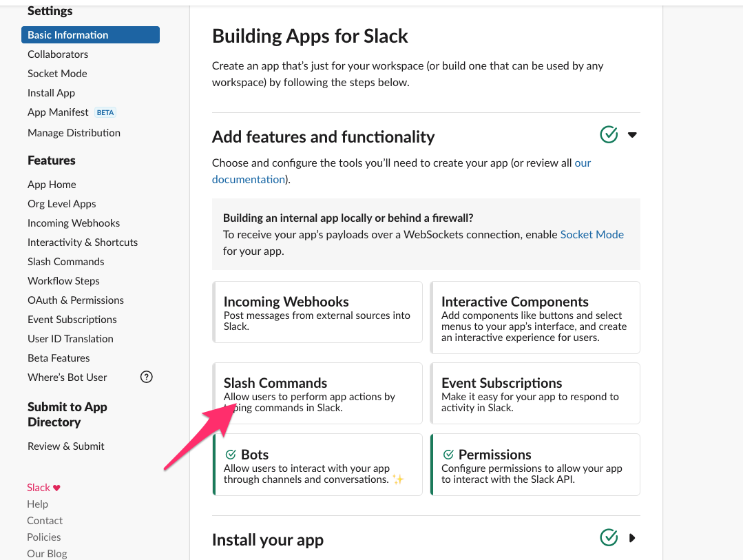Click the Help footer link
The image size is (743, 560).
coord(37,504)
